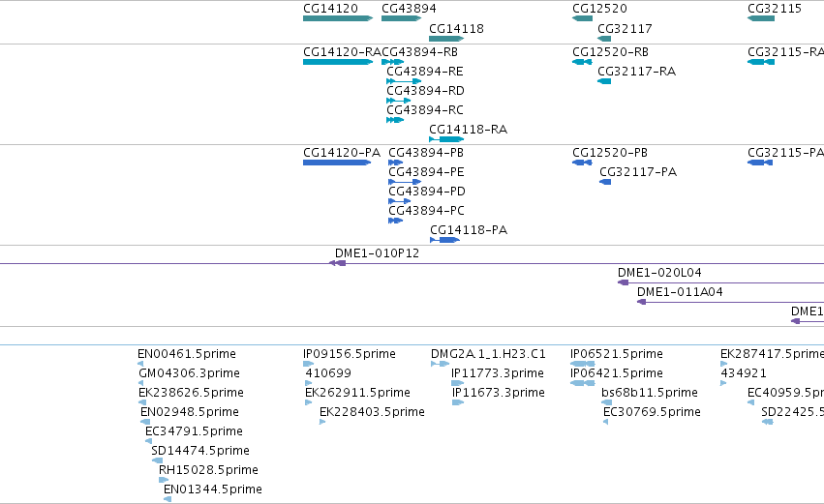Select the SD14474.5prime EST glyph
This screenshot has height=504, width=824.
157,460
